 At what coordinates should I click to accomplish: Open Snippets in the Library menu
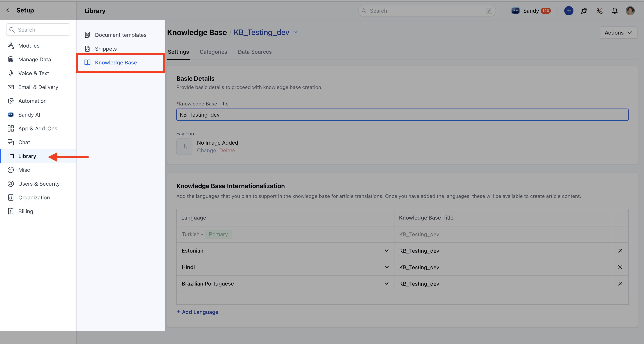tap(106, 49)
